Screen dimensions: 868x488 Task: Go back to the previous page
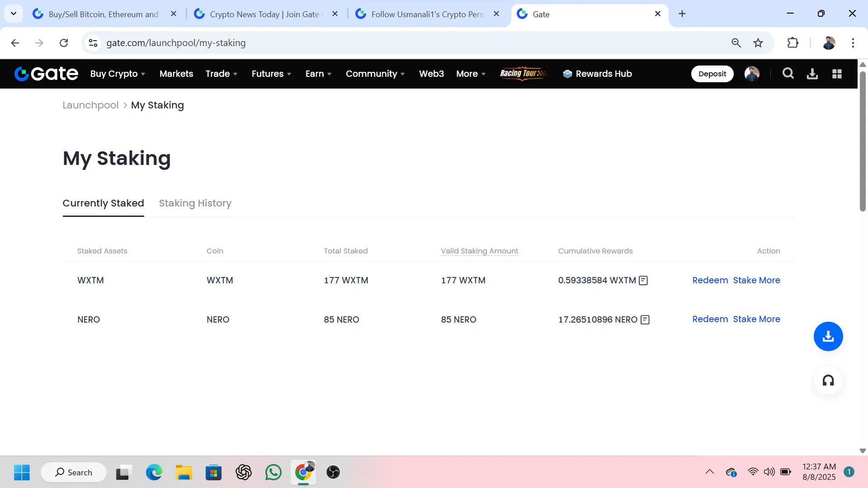click(15, 43)
